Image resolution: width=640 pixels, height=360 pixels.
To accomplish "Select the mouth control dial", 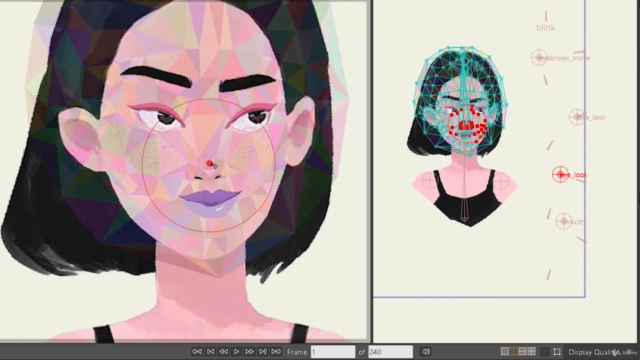I will (564, 221).
